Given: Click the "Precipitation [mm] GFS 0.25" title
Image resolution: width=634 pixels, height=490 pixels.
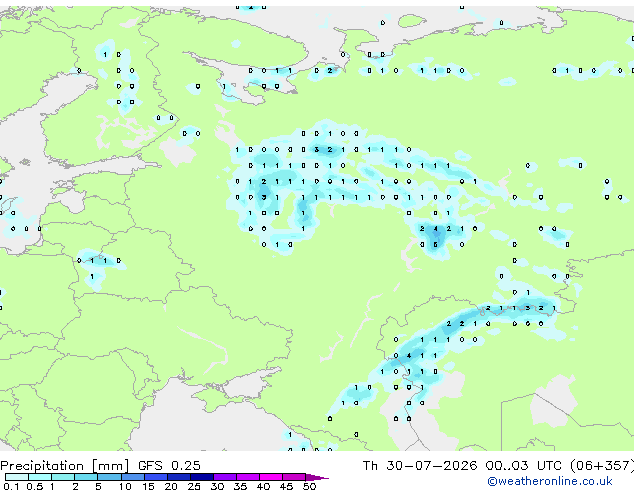Looking at the screenshot, I should [x=100, y=465].
